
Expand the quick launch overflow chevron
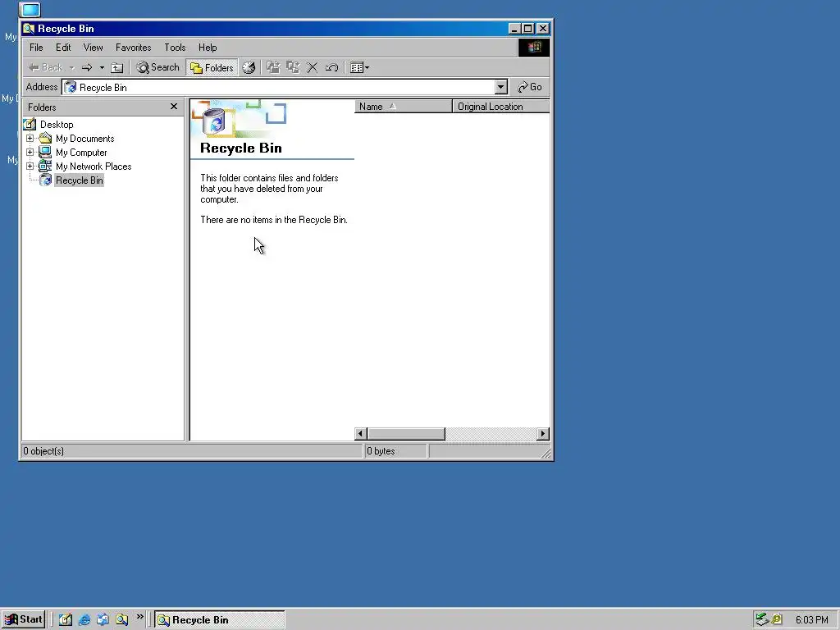pyautogui.click(x=139, y=617)
